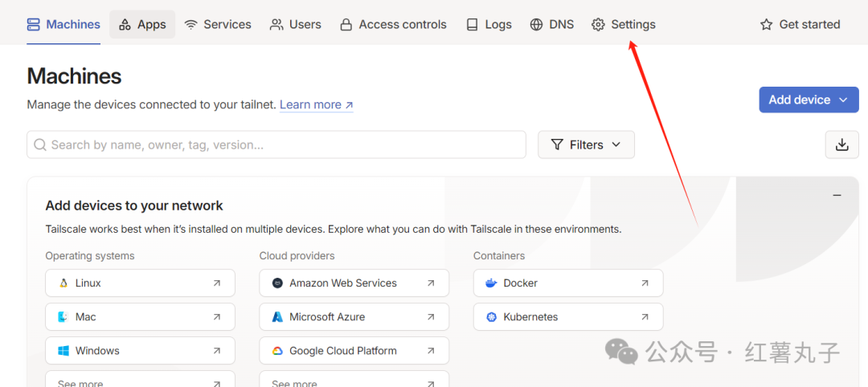
Task: Click See more under Operating systems
Action: (140, 379)
